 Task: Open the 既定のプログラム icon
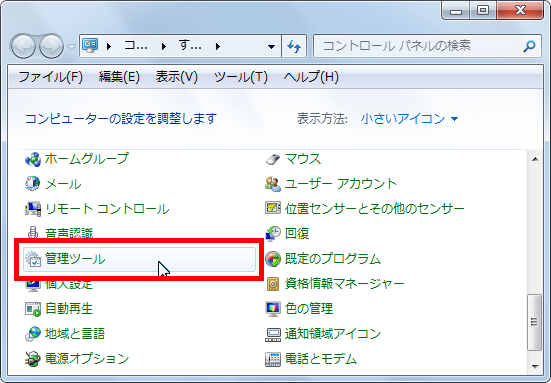[273, 259]
